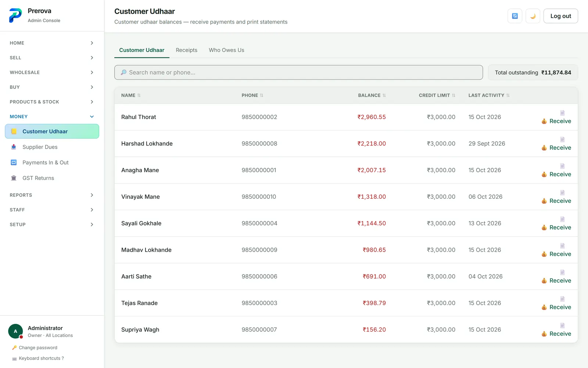Click the date 29 Sept 2026
The width and height of the screenshot is (588, 368).
point(487,144)
